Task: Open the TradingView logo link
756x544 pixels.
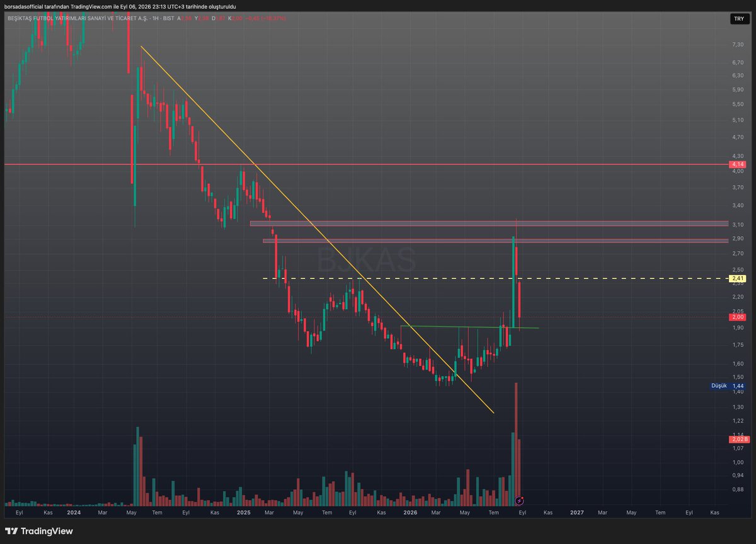Action: click(x=39, y=531)
